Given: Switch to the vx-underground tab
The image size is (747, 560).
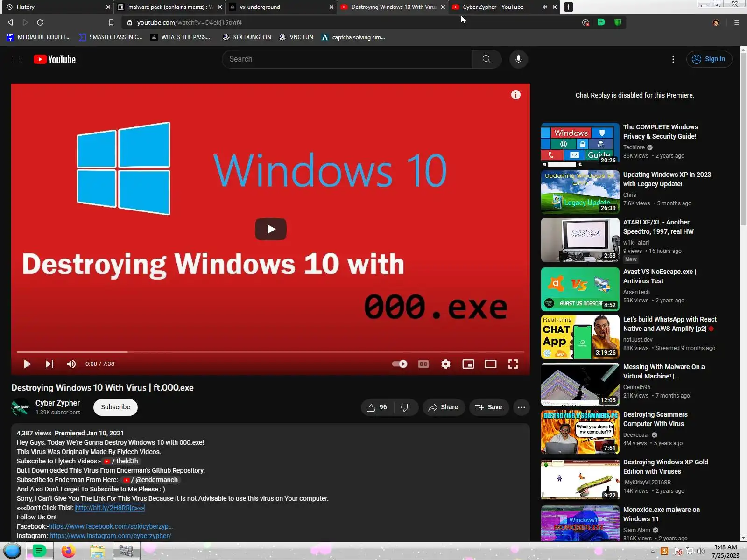Looking at the screenshot, I should (x=280, y=7).
